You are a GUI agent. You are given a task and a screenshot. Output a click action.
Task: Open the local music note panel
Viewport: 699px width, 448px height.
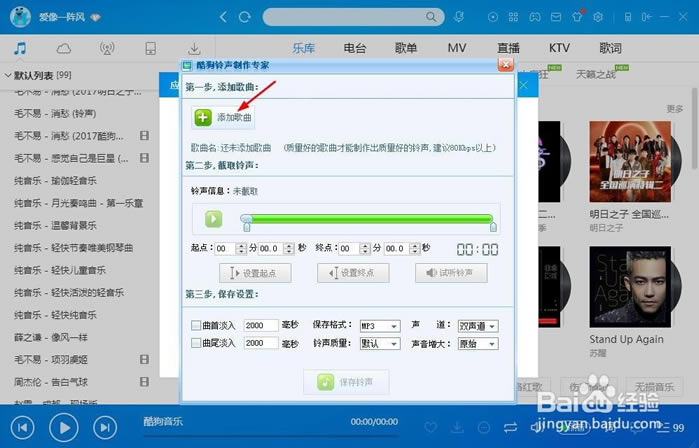(20, 48)
